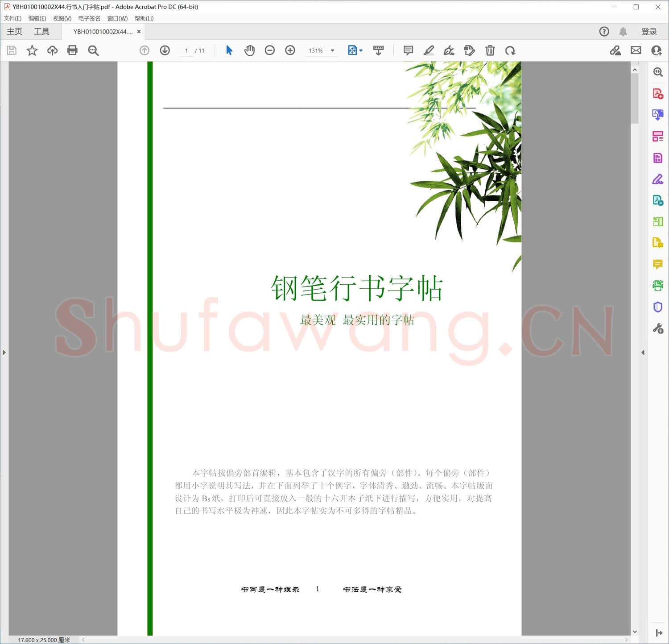This screenshot has width=669, height=644.
Task: Go to previous page with the up arrow
Action: (144, 50)
